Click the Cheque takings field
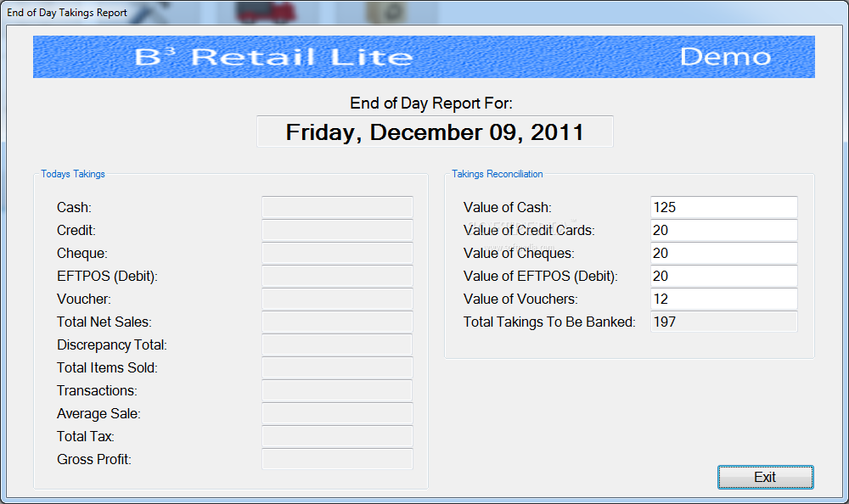 (337, 253)
